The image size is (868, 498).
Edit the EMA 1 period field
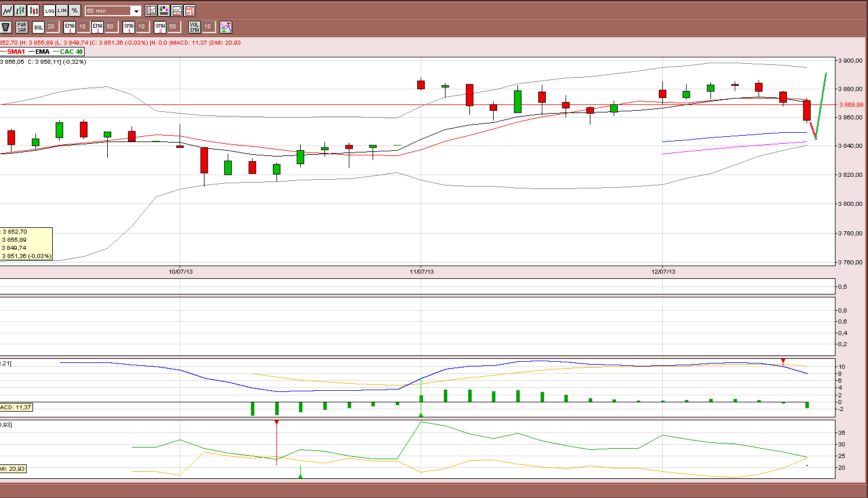83,27
